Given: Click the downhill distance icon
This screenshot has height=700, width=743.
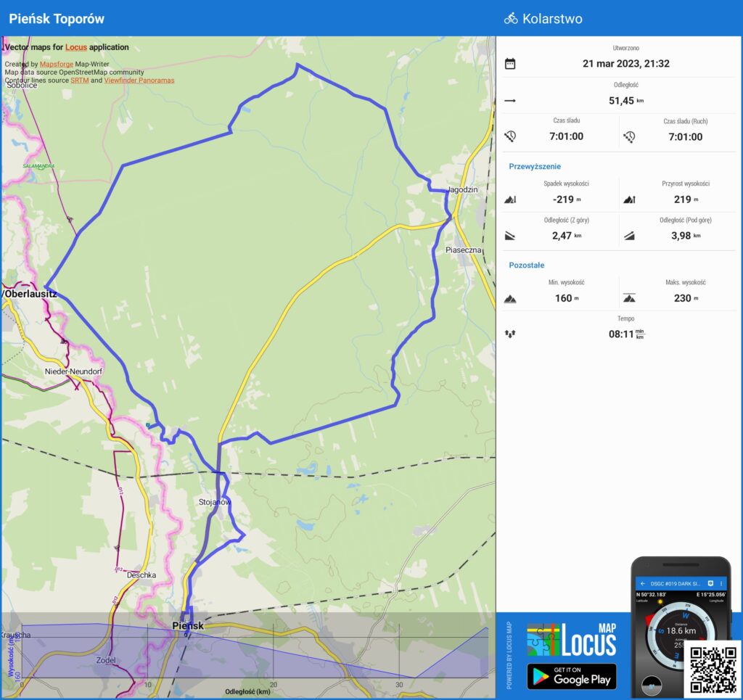Looking at the screenshot, I should tap(510, 236).
